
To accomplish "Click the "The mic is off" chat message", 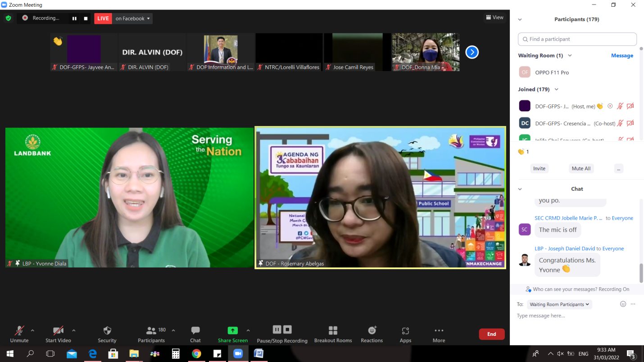I will 558,230.
